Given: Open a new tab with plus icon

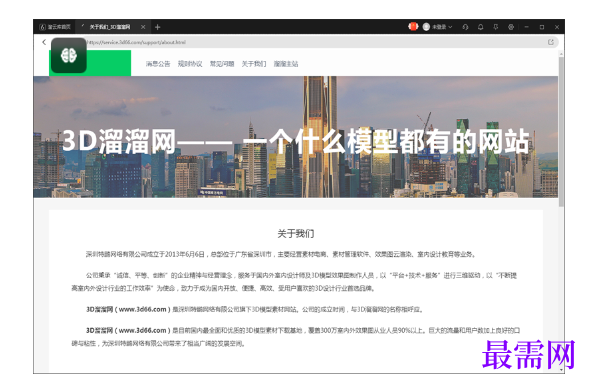Looking at the screenshot, I should 158,27.
